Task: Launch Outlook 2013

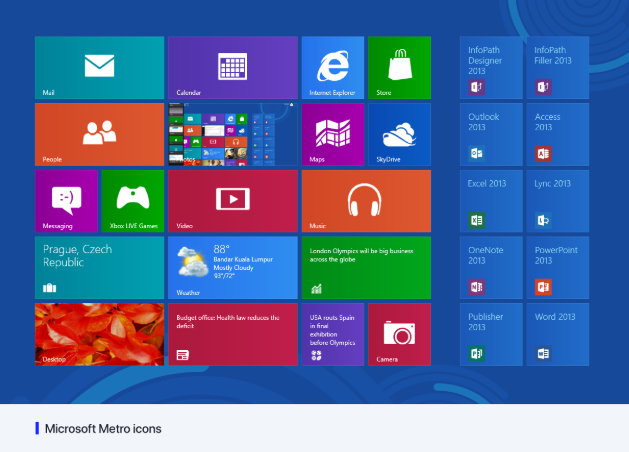Action: point(491,134)
